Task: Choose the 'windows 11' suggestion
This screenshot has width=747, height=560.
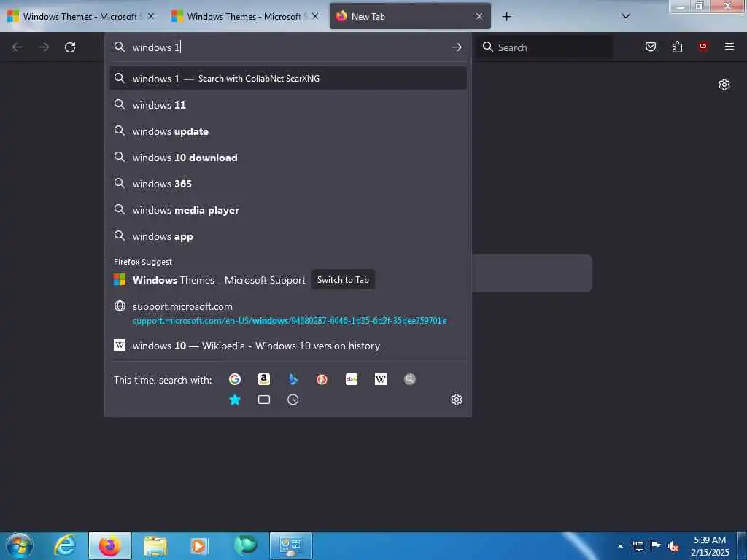Action: point(287,105)
